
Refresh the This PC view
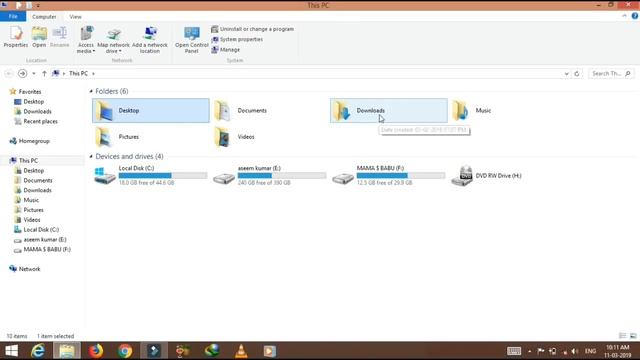[x=577, y=74]
